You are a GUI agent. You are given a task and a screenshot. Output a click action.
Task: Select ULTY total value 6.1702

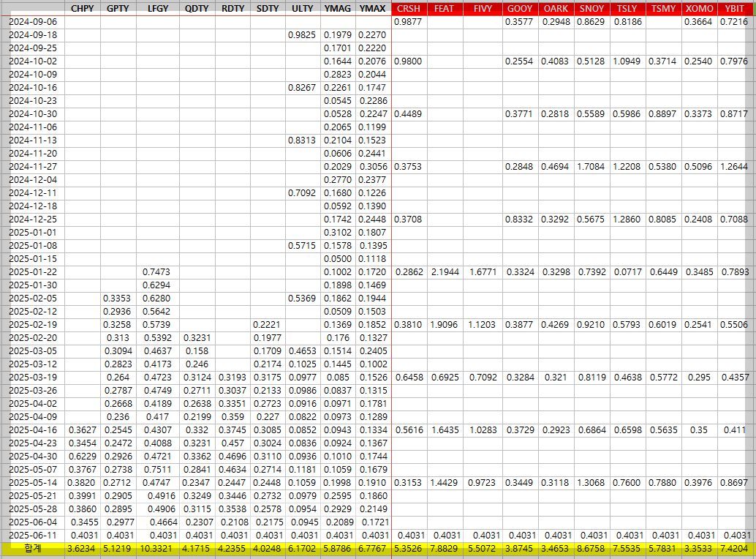point(303,548)
